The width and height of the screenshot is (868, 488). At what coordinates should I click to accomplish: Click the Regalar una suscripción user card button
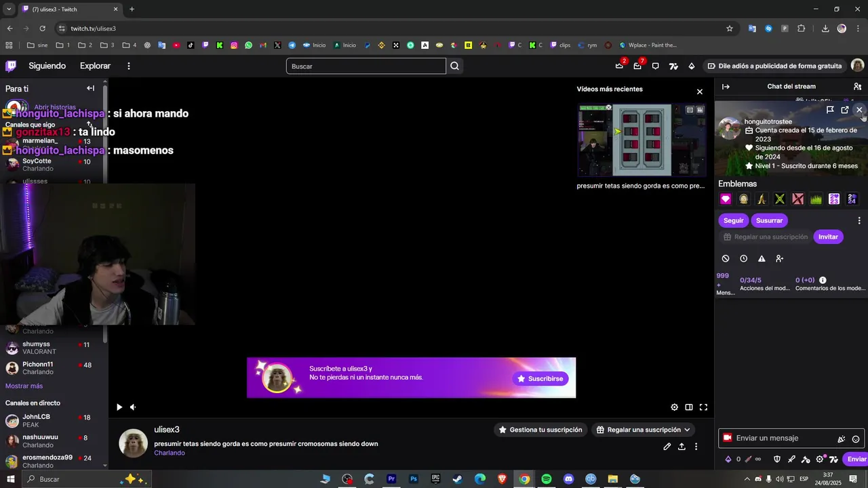(765, 237)
